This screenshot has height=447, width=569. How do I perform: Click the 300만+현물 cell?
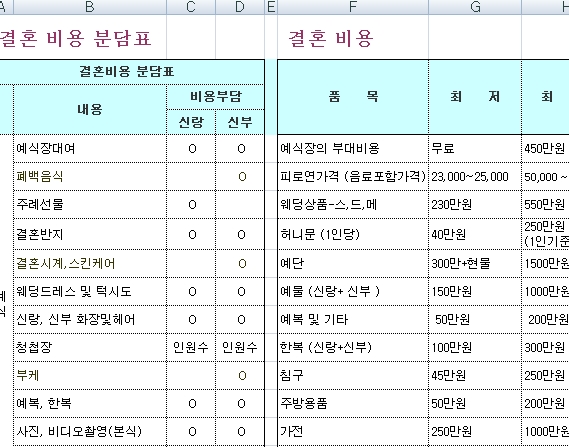point(475,263)
